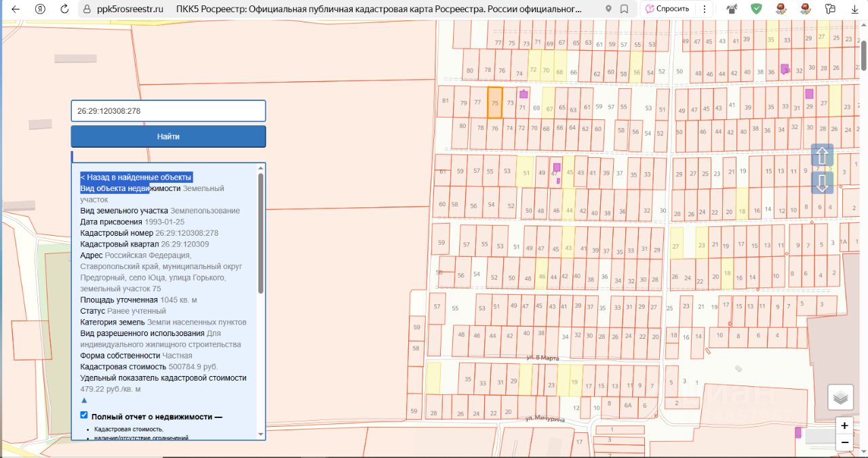This screenshot has height=458, width=868.
Task: Click the green shield protection icon
Action: [756, 9]
